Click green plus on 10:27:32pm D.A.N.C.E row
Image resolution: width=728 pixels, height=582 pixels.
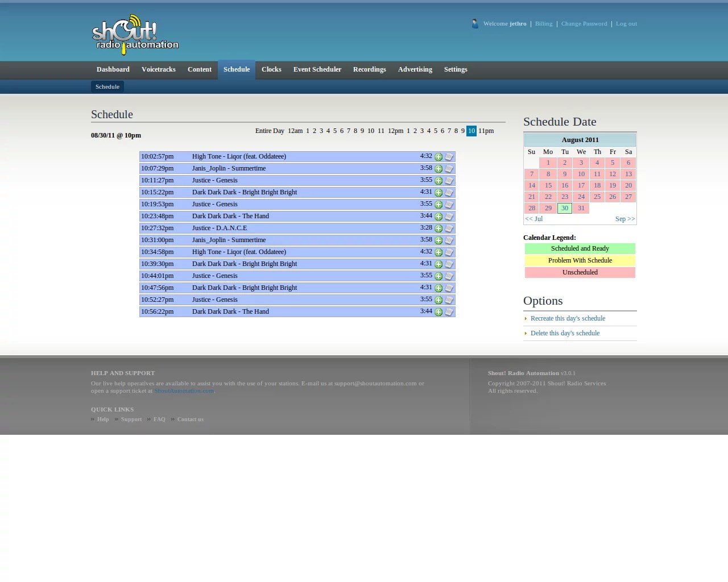pyautogui.click(x=439, y=228)
